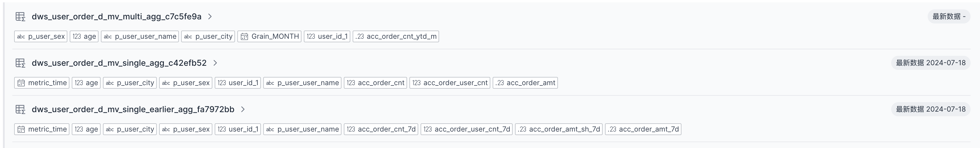Select the p_user_user_name tag in first table
The image size is (980, 148).
click(140, 36)
